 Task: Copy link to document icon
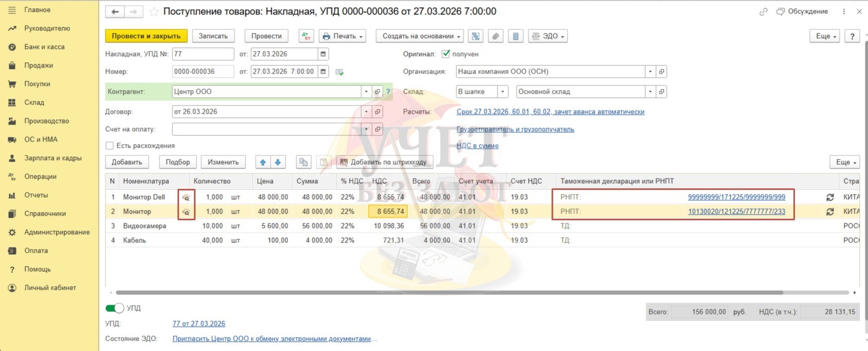click(764, 12)
